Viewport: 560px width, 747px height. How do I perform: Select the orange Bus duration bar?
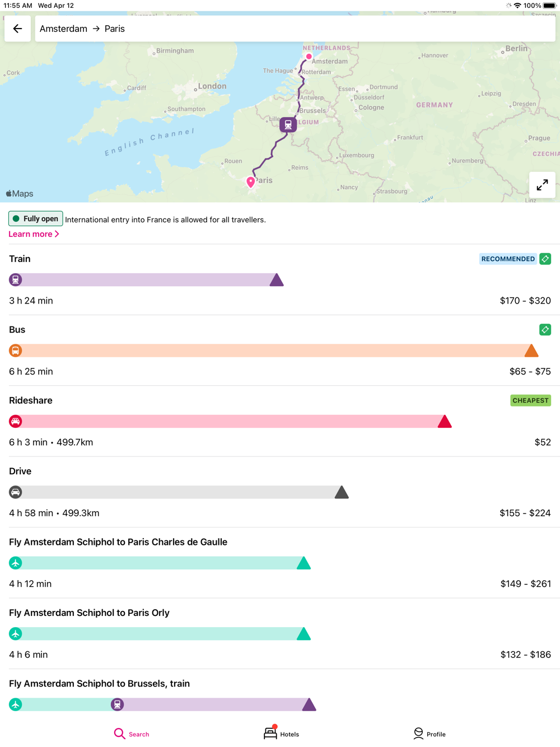(274, 351)
